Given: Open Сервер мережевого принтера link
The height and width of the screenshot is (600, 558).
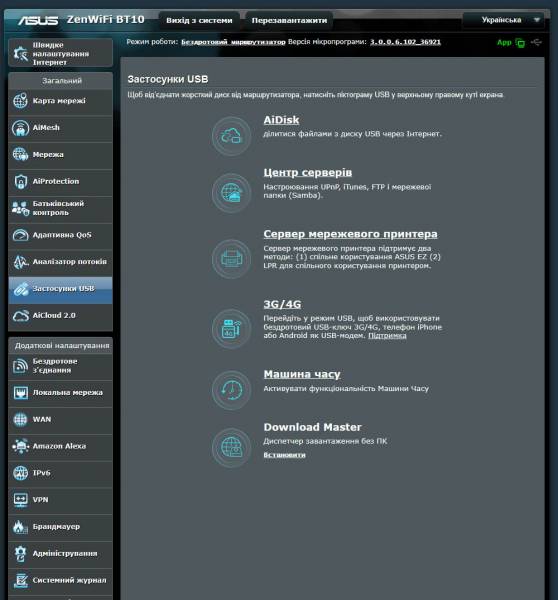Looking at the screenshot, I should (350, 234).
